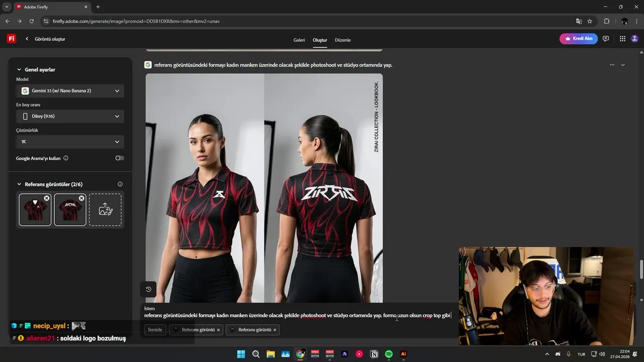The width and height of the screenshot is (644, 362).
Task: Open the Gemini 3.1 model dropdown
Action: (x=70, y=91)
